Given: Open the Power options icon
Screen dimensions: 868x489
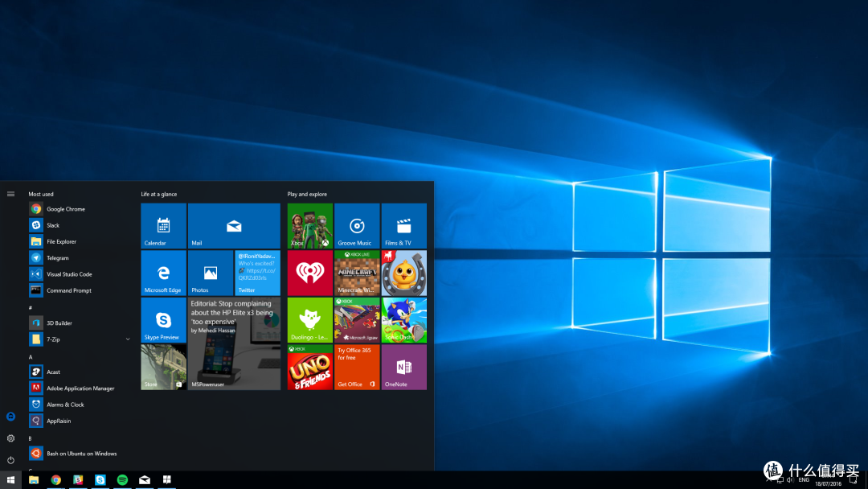Looking at the screenshot, I should click(10, 460).
